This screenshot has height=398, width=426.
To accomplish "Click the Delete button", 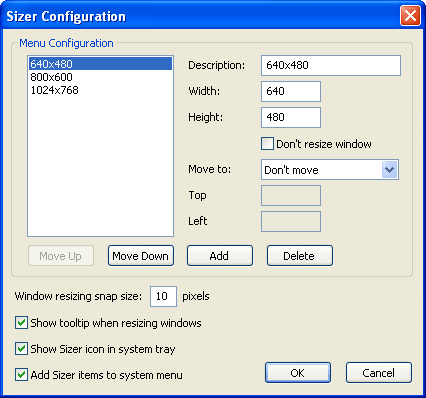I will coord(300,256).
